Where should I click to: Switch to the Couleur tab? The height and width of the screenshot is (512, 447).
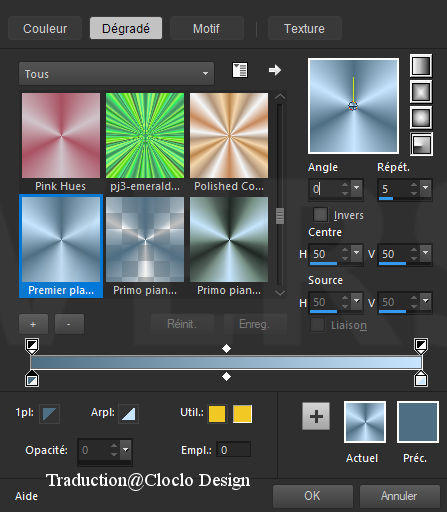45,28
